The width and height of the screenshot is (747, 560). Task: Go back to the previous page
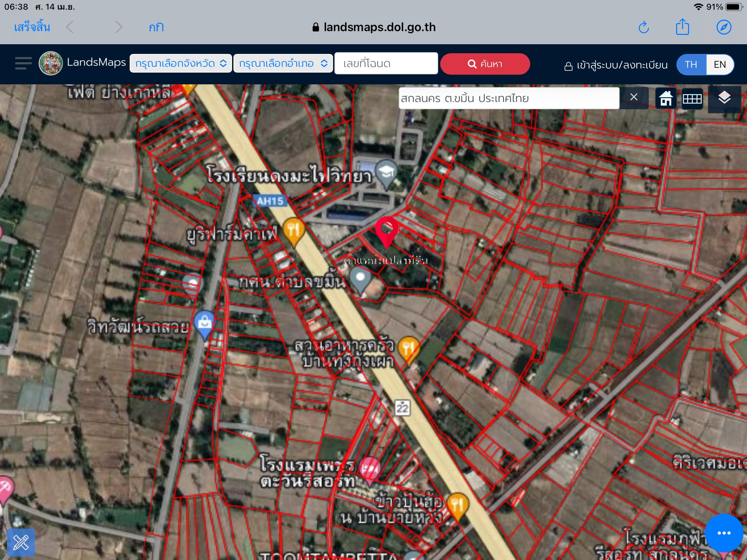(70, 27)
